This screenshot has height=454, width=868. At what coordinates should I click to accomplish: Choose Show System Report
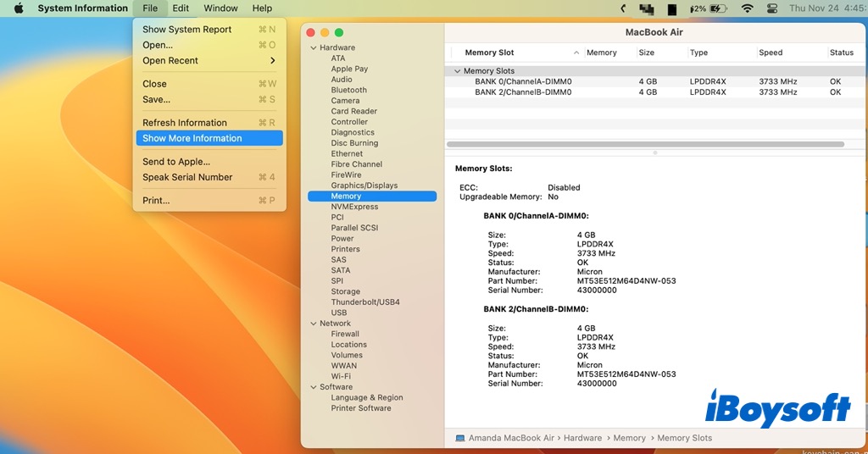[x=209, y=30]
